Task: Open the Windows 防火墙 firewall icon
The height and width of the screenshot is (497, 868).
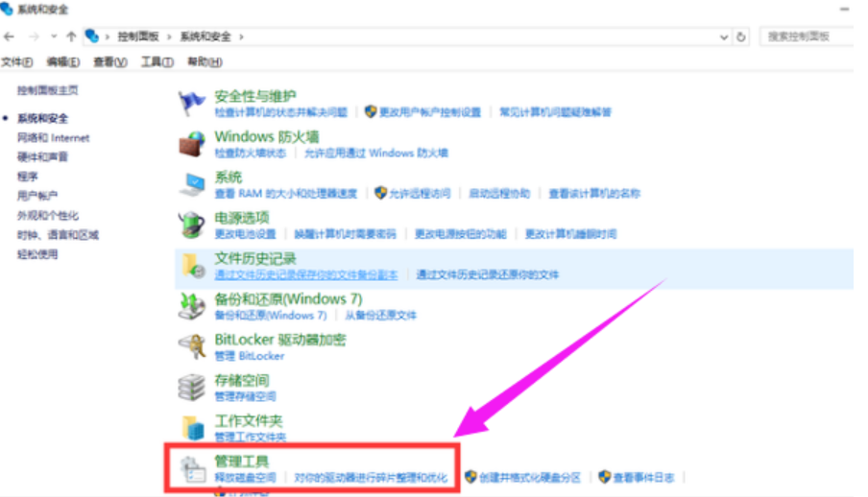Action: tap(193, 144)
